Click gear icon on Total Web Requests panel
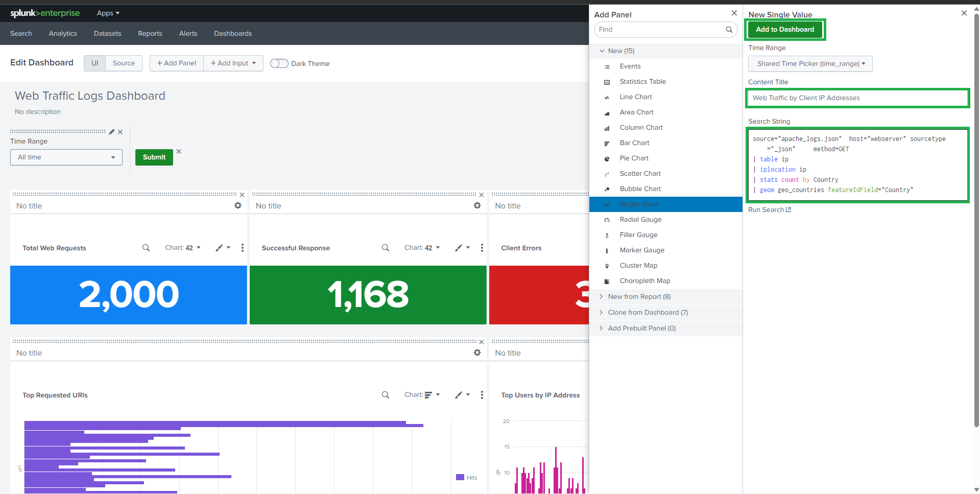The width and height of the screenshot is (980, 494). point(237,205)
